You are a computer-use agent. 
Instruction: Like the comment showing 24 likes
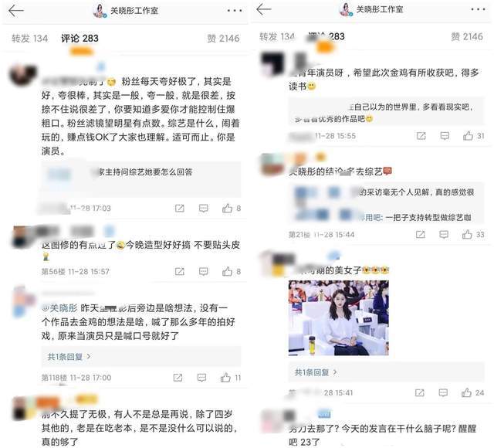tap(466, 392)
